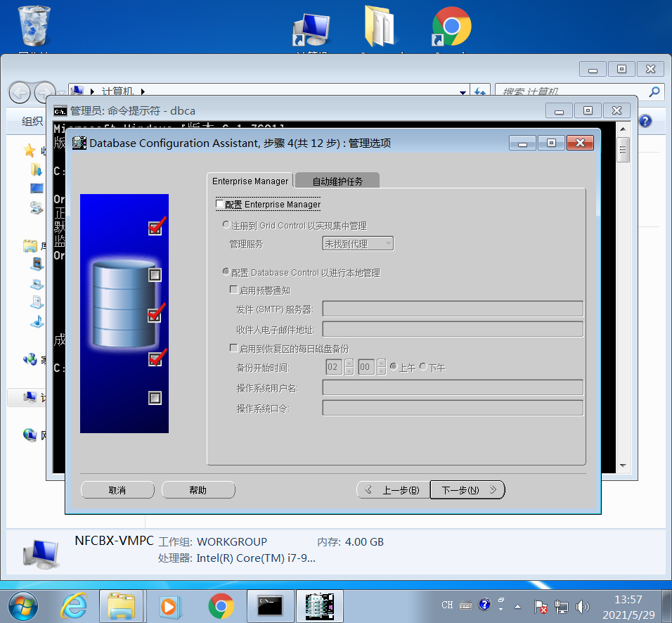Viewport: 672px width, 623px height.
Task: Open the network icon in the system tray
Action: point(562,605)
